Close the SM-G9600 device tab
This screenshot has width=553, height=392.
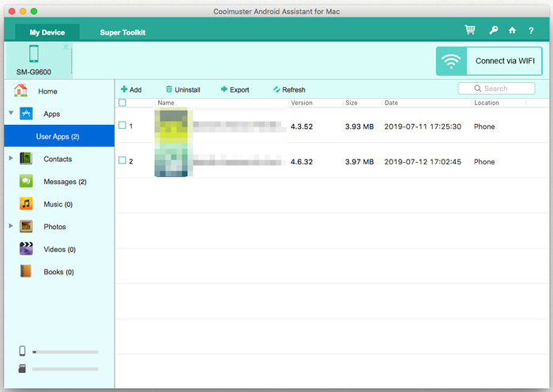pyautogui.click(x=66, y=47)
